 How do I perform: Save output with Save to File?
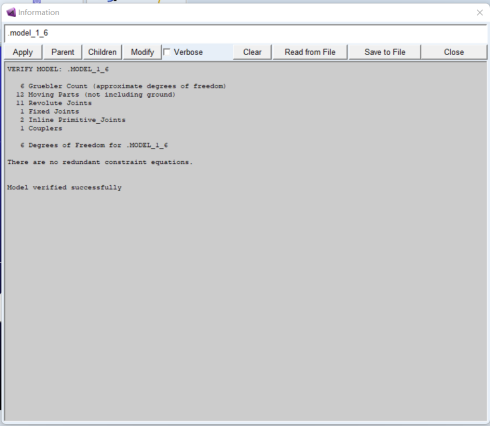385,52
